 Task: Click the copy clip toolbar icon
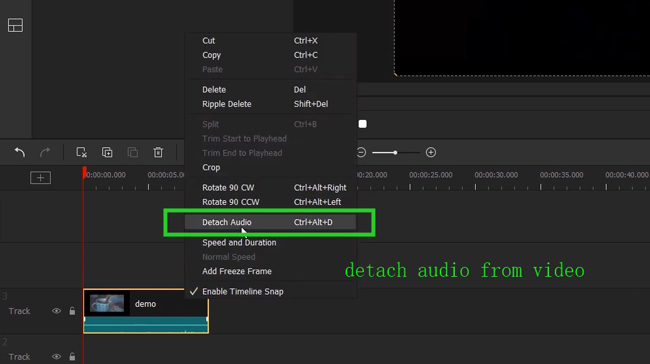pos(107,152)
